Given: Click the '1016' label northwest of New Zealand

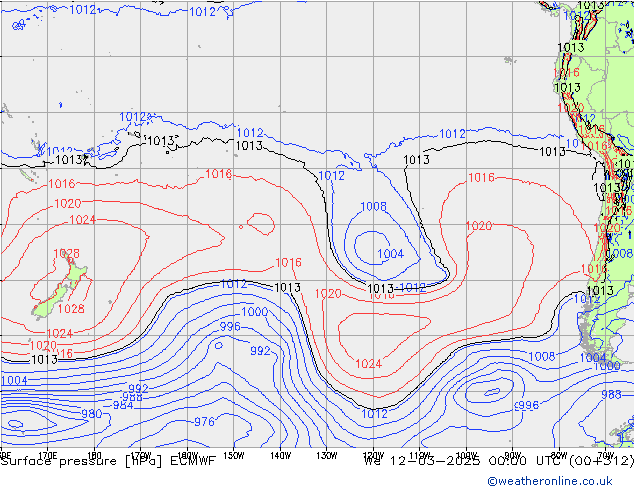Looking at the screenshot, I should pos(62,184).
